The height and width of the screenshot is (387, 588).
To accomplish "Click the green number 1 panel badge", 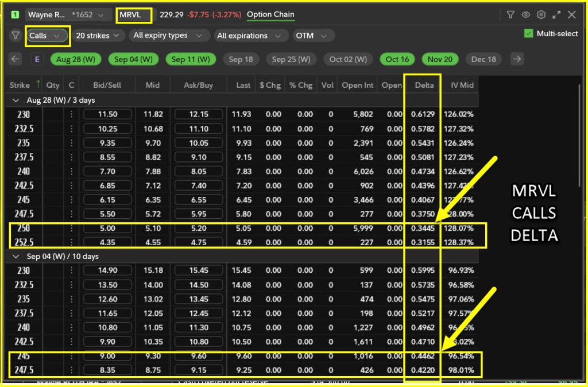I will tap(15, 14).
